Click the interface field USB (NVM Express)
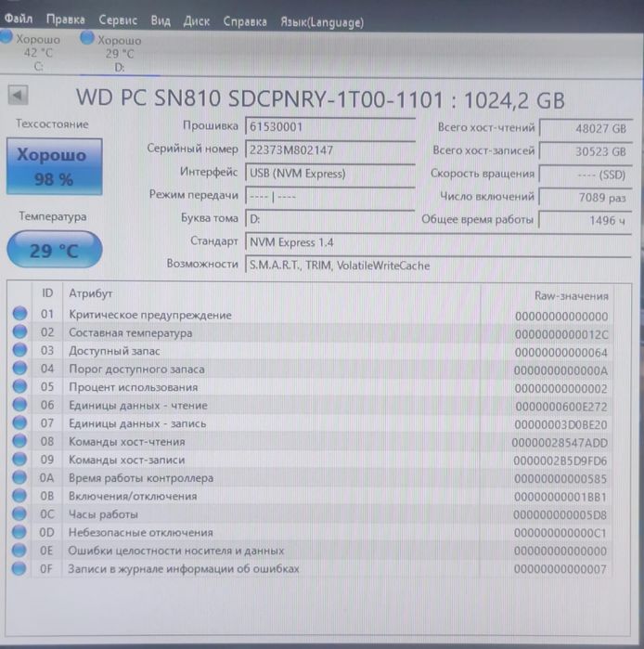 coord(330,173)
